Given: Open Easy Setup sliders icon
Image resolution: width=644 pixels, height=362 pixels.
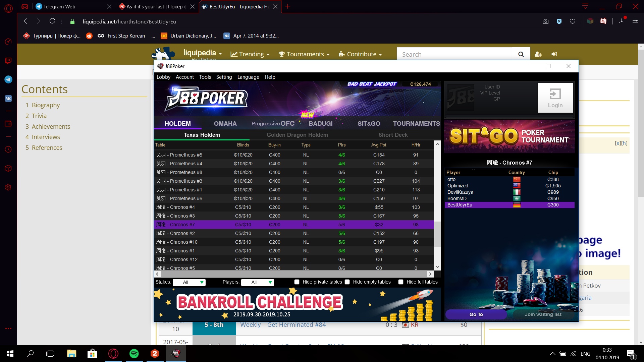Looking at the screenshot, I should click(635, 21).
